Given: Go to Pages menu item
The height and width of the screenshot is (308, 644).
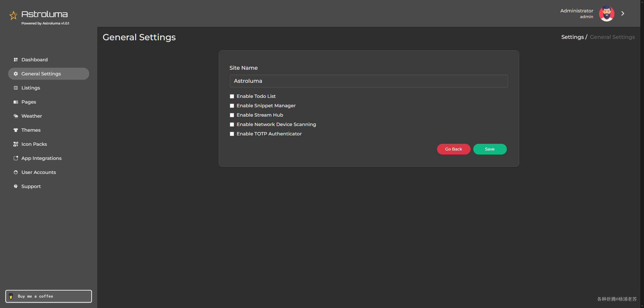Looking at the screenshot, I should (49, 102).
